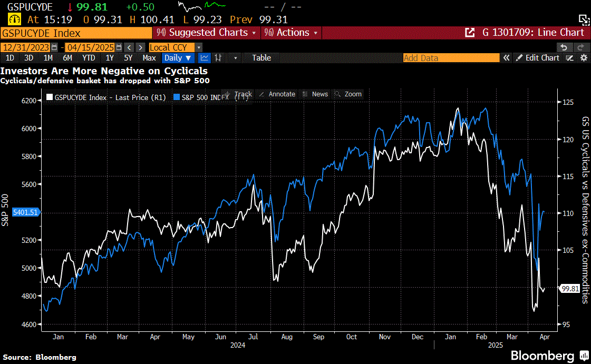Expand the Local CCY currency dropdown
Viewport: 591px width, 364px height.
199,47
